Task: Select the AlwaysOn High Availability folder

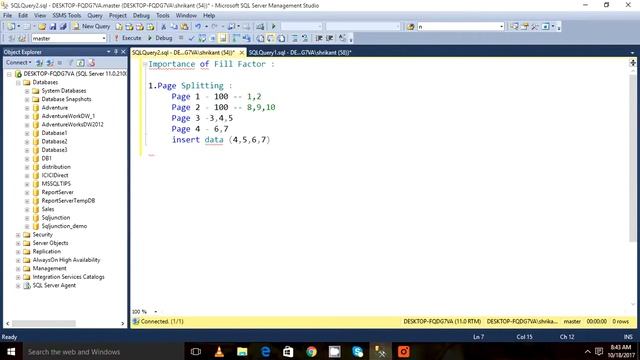Action: click(66, 260)
